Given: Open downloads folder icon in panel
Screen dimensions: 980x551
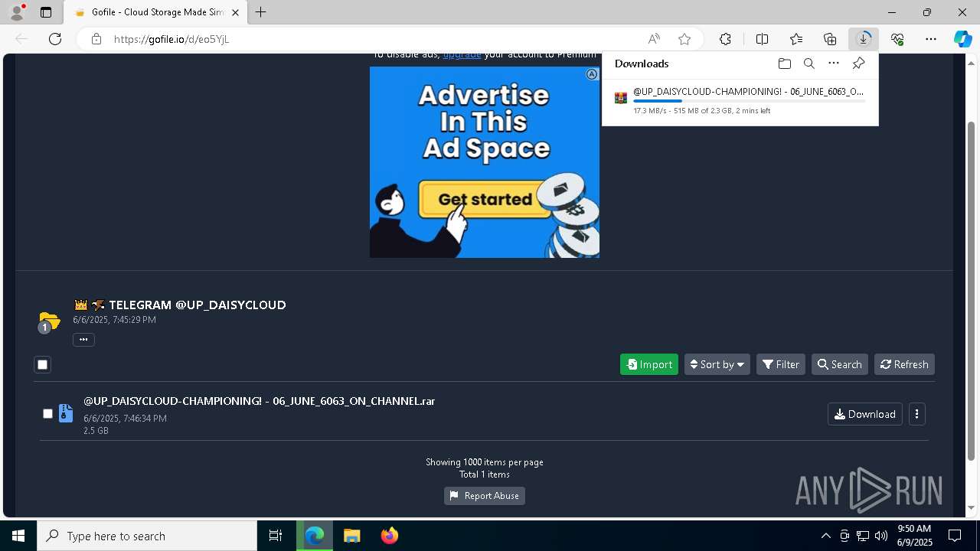Looking at the screenshot, I should point(785,64).
